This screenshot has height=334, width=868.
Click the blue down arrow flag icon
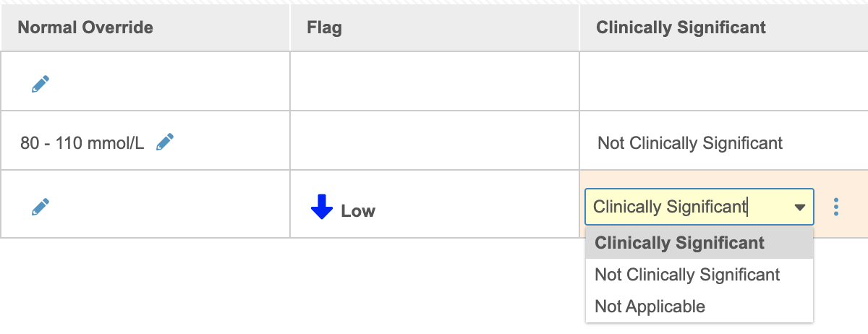click(321, 207)
